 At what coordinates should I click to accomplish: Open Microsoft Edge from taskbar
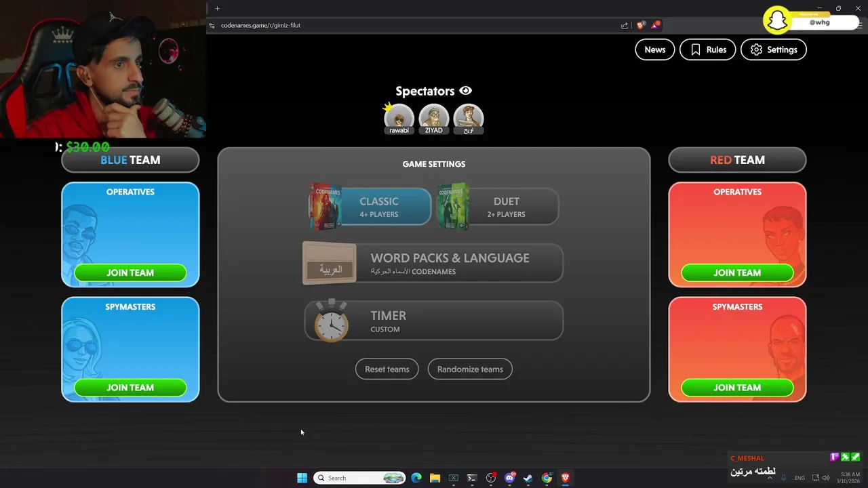[416, 478]
